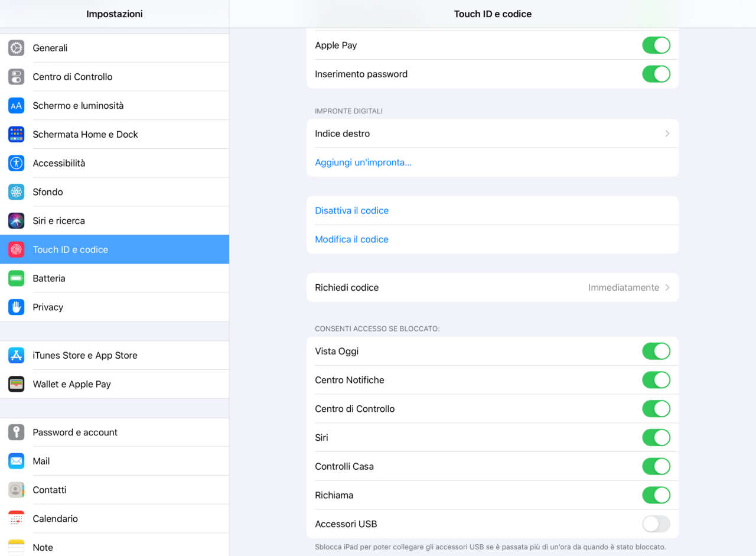The width and height of the screenshot is (756, 556).
Task: Open the Mail settings entry
Action: tap(41, 461)
